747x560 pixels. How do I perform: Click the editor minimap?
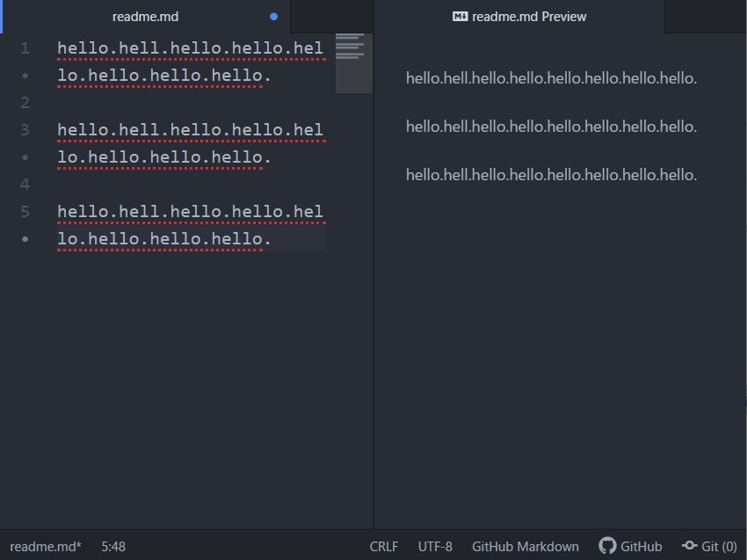coord(354,63)
